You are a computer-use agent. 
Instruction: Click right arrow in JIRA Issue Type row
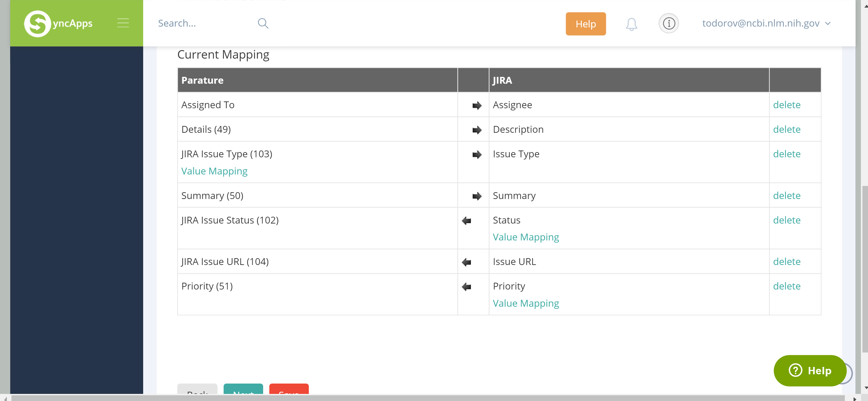point(477,155)
